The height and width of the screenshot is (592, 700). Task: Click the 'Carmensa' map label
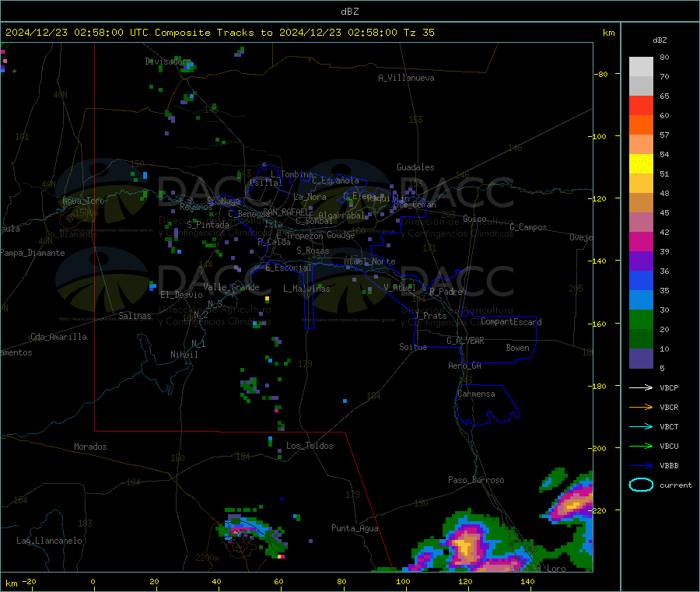[476, 394]
